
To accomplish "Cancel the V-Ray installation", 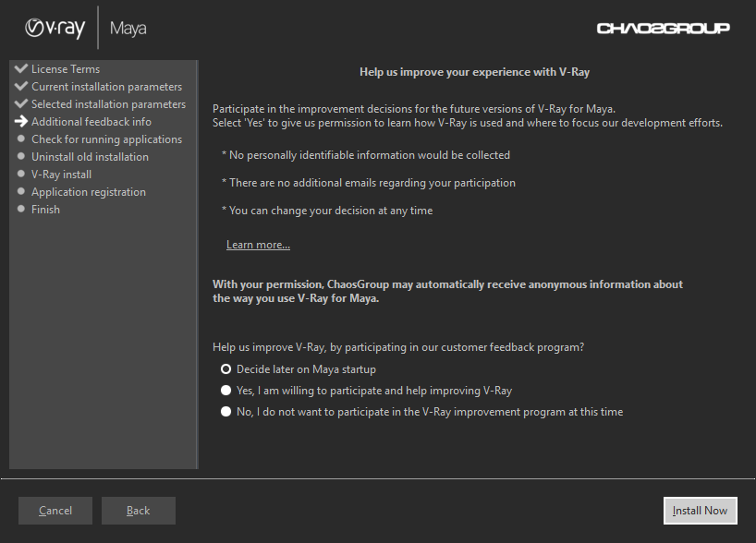I will (55, 511).
